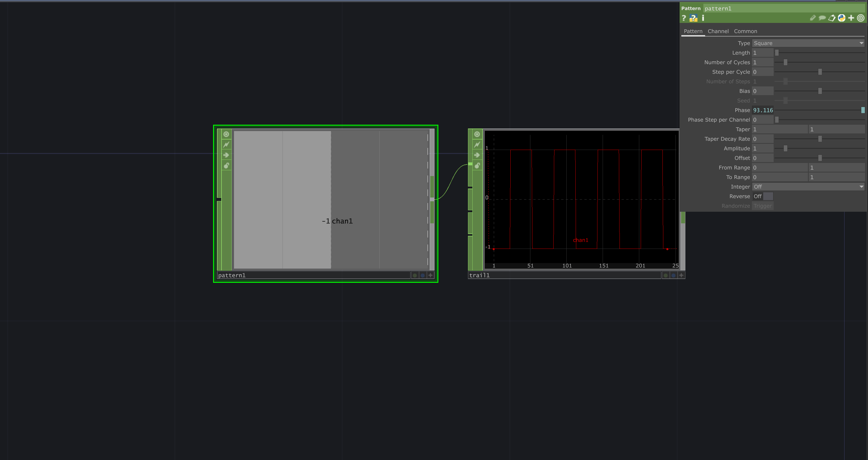Click the info icon in the parameter dialog
868x460 pixels.
tap(703, 18)
